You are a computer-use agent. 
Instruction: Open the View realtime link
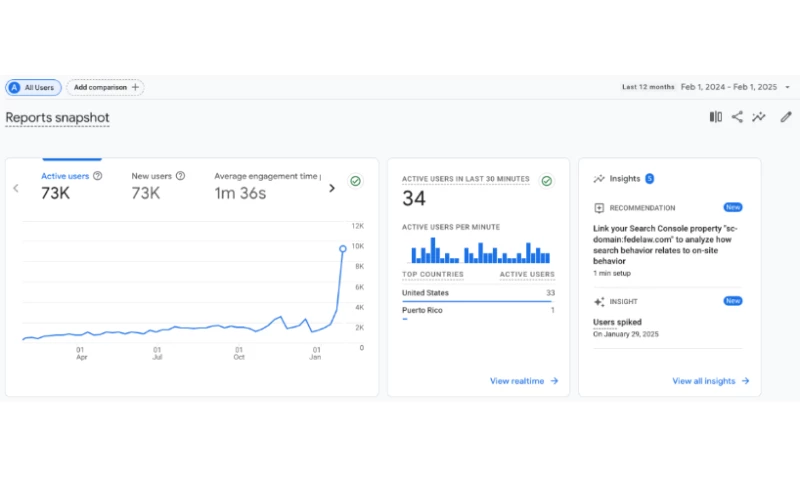click(523, 381)
